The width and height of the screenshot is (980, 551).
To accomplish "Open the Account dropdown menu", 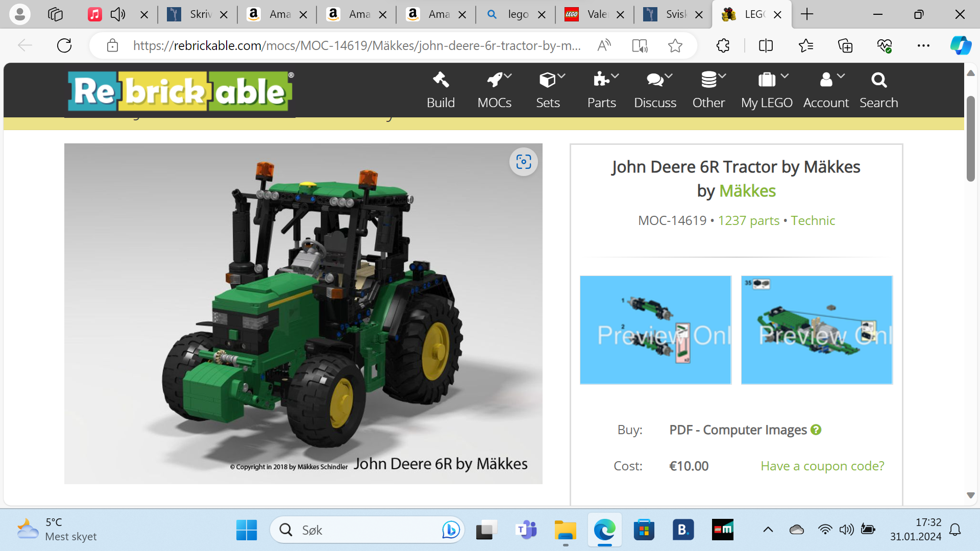I will click(x=826, y=90).
